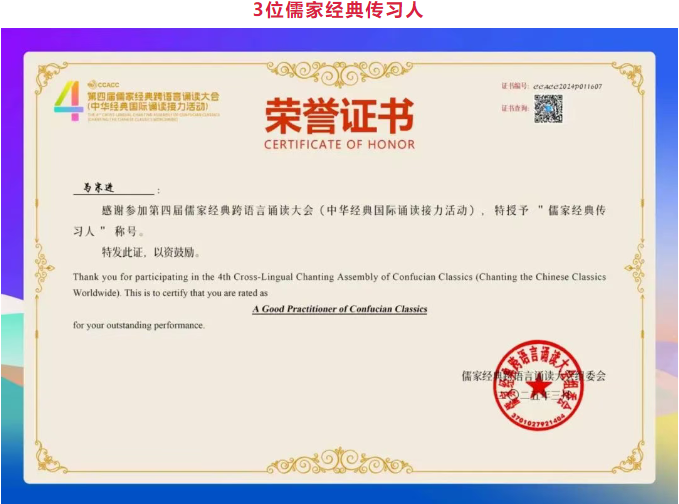Click the Chinese line starting '感谢参加第四届'
The image size is (679, 504).
(x=353, y=210)
